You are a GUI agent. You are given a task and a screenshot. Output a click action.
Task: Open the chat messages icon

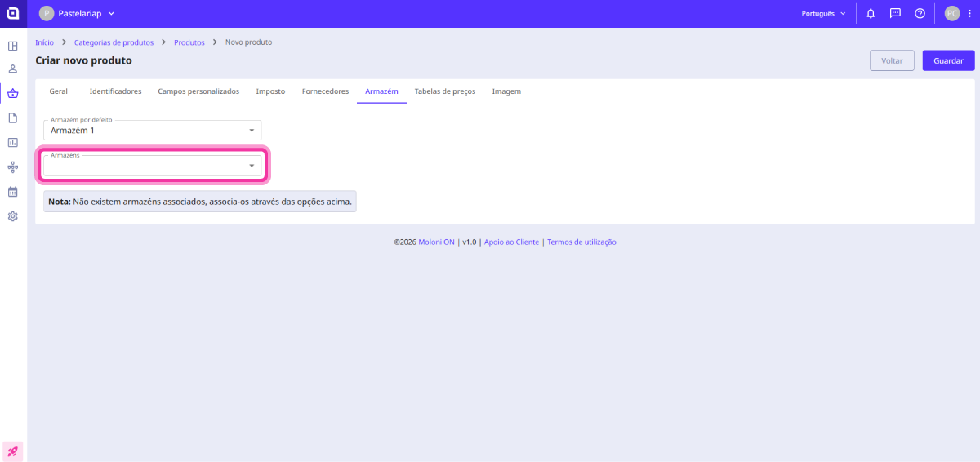(x=895, y=14)
